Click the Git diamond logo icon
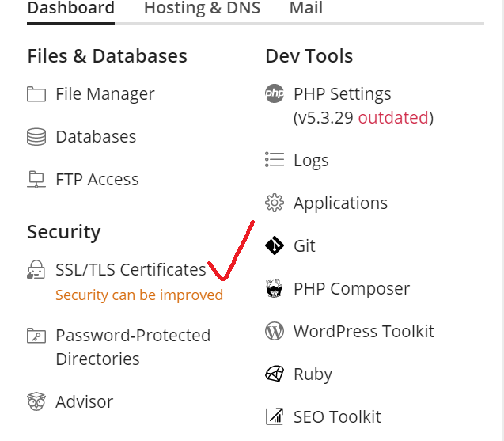504x441 pixels. pos(275,245)
